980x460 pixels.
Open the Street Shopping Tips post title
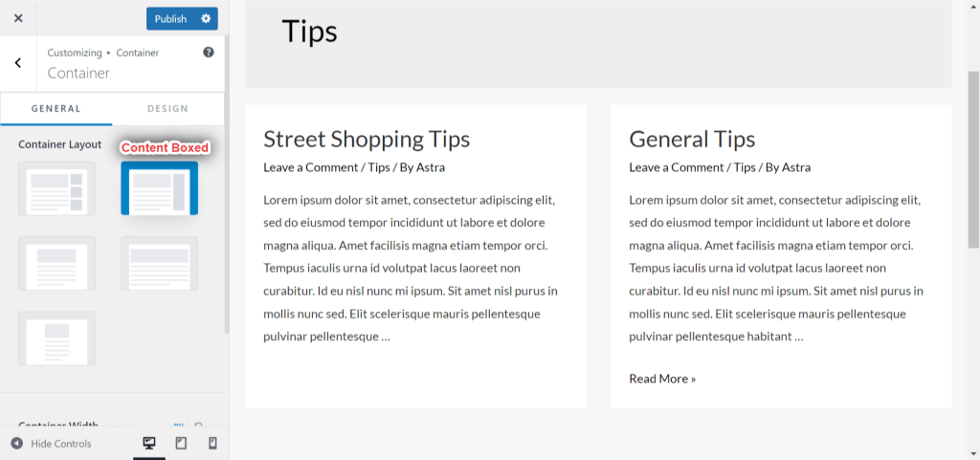point(367,139)
